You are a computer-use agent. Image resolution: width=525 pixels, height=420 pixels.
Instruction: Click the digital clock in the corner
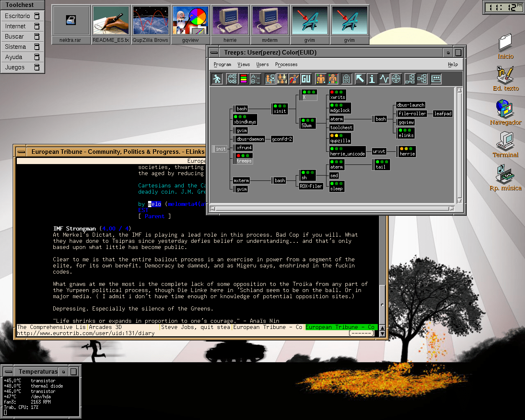click(503, 7)
